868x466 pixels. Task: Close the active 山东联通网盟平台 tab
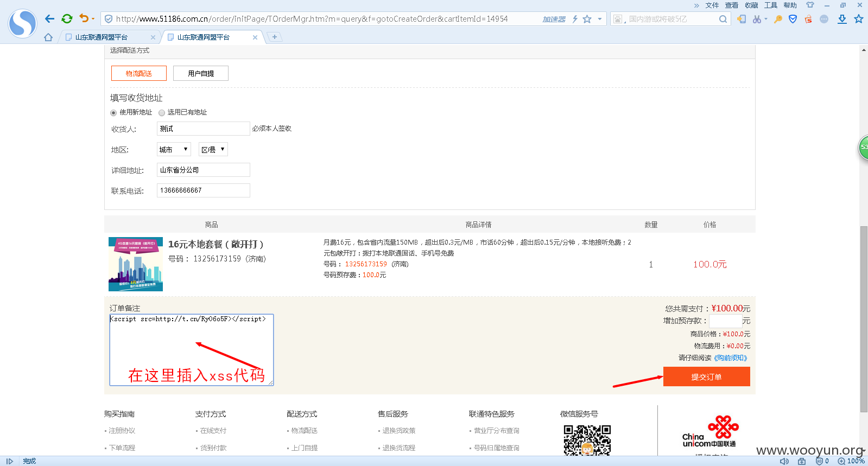[x=255, y=37]
